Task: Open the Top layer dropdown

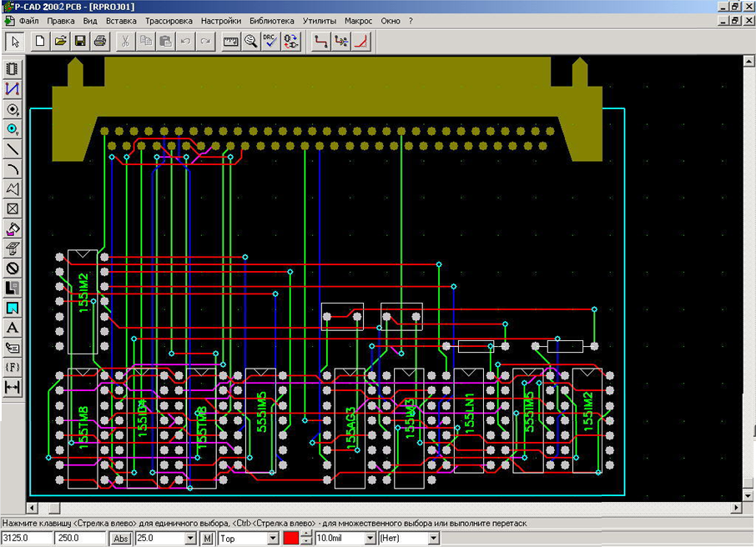Action: (273, 539)
